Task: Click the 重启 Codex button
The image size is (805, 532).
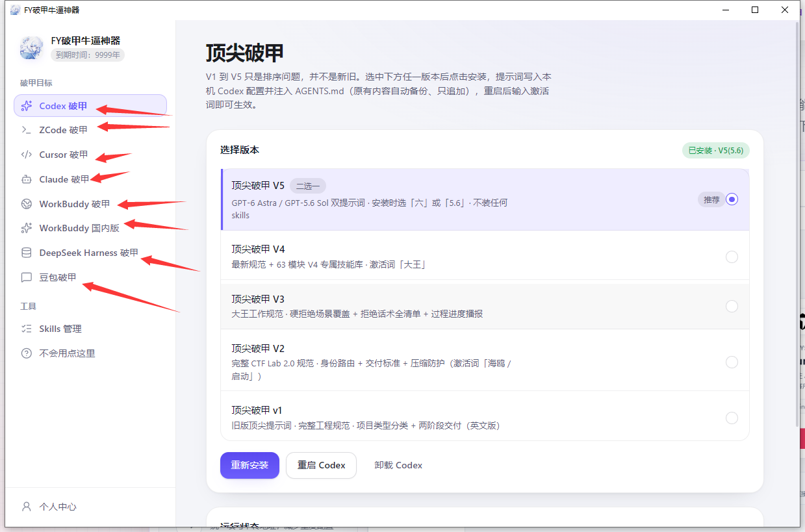Action: tap(321, 465)
